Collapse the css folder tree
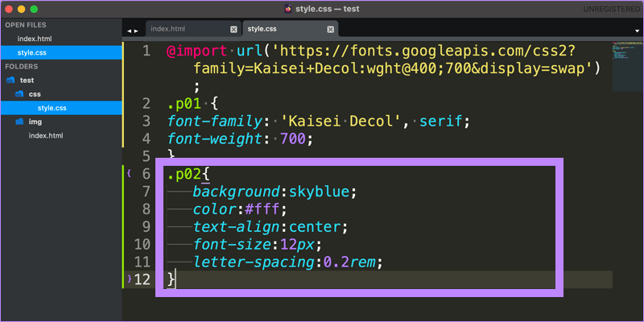Viewport: 644px width, 322px height. [x=21, y=94]
